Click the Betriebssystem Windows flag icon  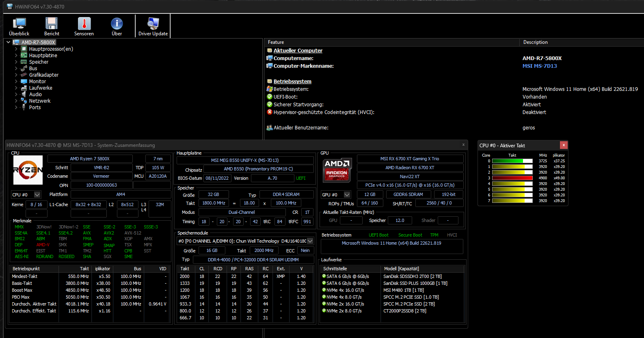pyautogui.click(x=270, y=89)
